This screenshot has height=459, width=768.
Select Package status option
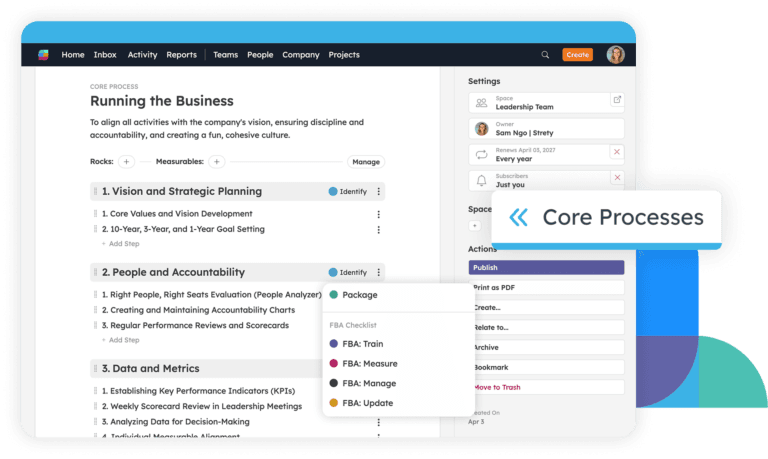pyautogui.click(x=358, y=295)
